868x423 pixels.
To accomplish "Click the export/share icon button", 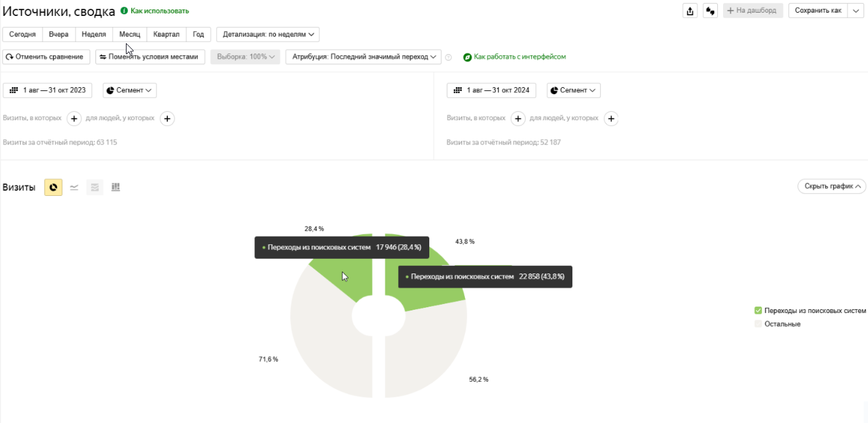I will pos(690,11).
